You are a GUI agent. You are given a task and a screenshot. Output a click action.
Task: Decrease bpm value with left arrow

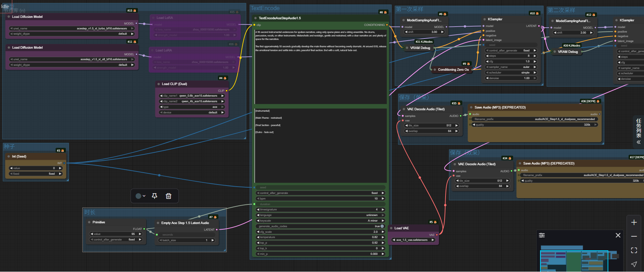point(258,198)
